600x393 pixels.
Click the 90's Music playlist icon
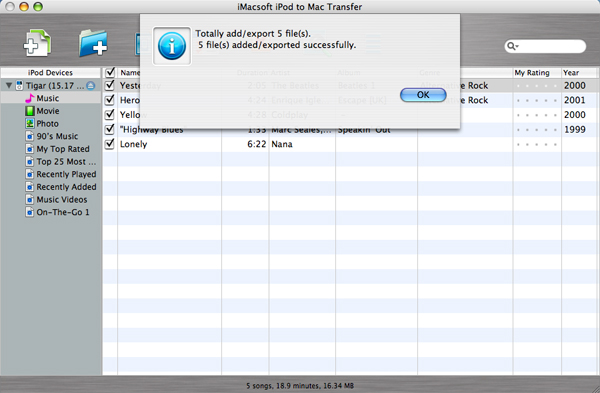pos(29,136)
